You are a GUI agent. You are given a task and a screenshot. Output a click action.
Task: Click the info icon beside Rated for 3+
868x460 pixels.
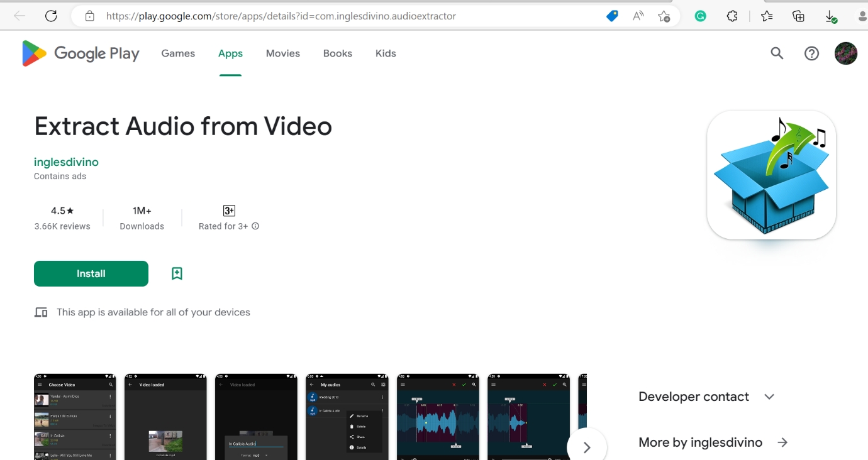[255, 226]
